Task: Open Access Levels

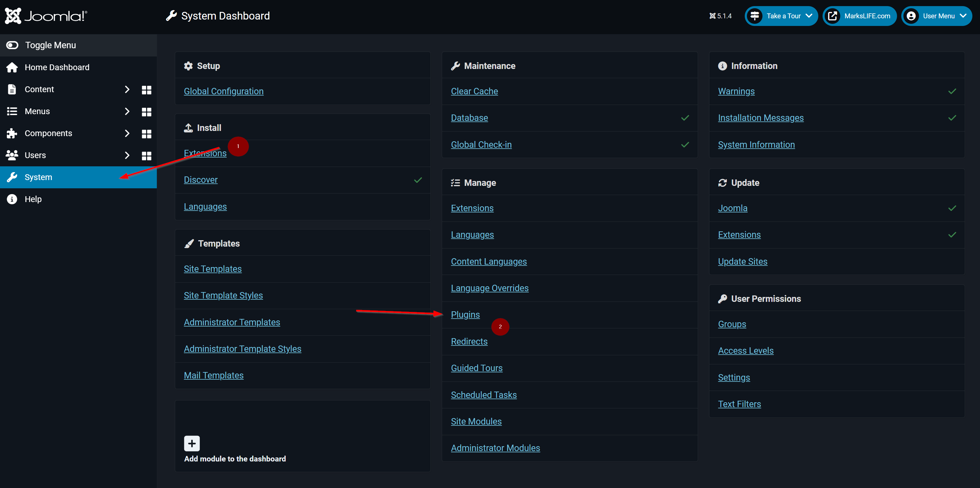Action: (746, 351)
